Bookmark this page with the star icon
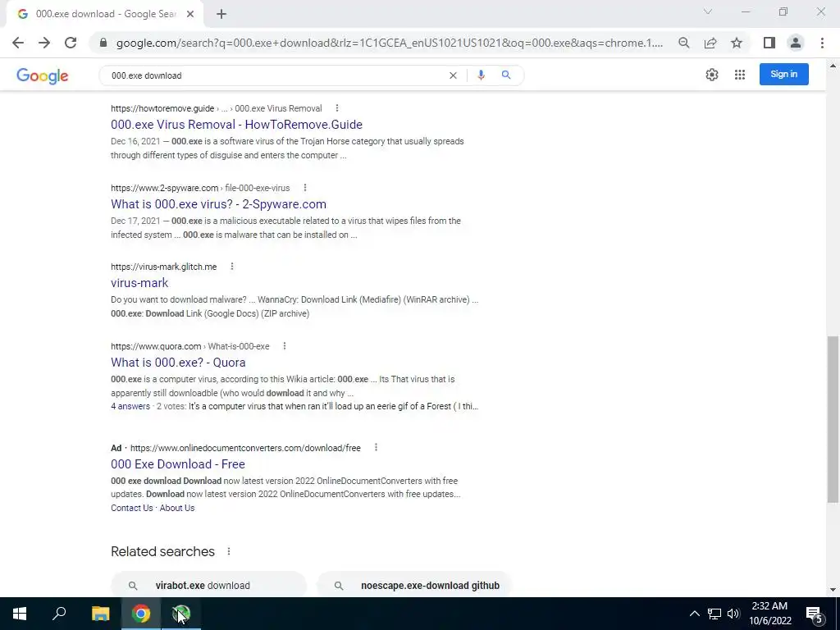 [737, 43]
